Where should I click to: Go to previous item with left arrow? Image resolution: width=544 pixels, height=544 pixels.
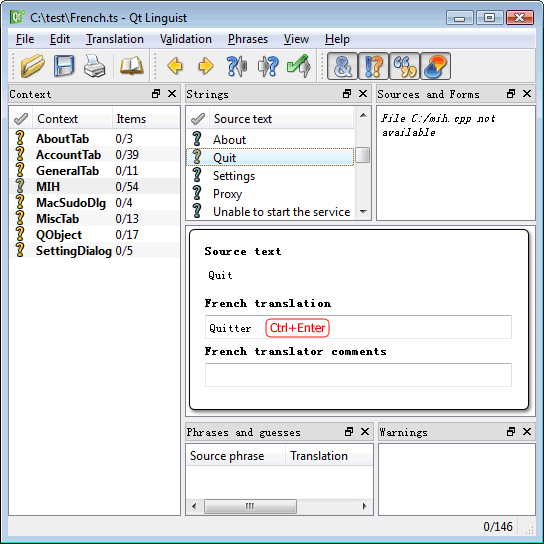point(175,66)
